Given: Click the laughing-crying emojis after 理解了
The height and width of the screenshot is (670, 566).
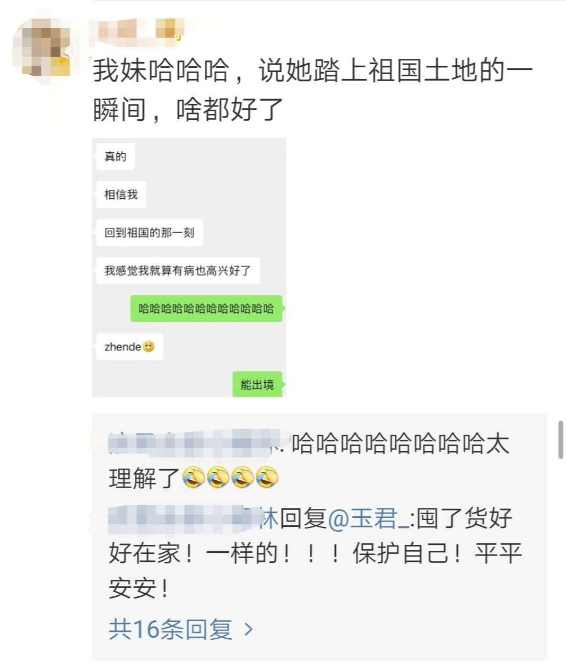Looking at the screenshot, I should click(231, 477).
